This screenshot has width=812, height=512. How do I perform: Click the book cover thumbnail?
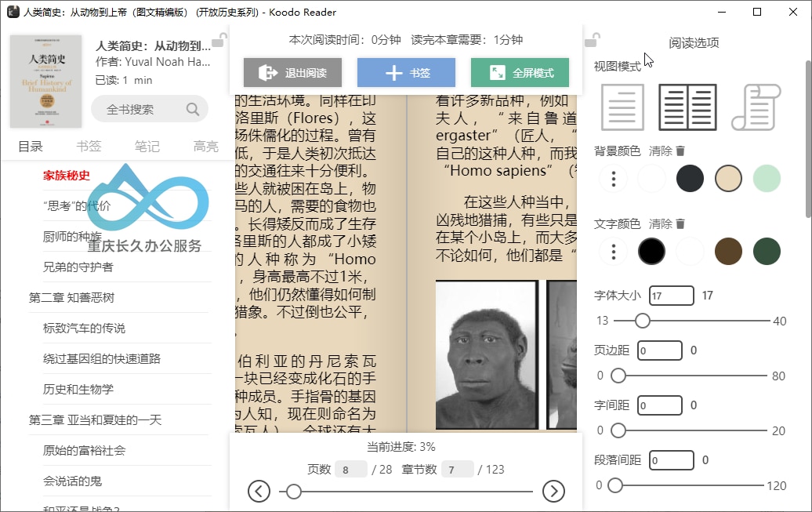pos(45,82)
